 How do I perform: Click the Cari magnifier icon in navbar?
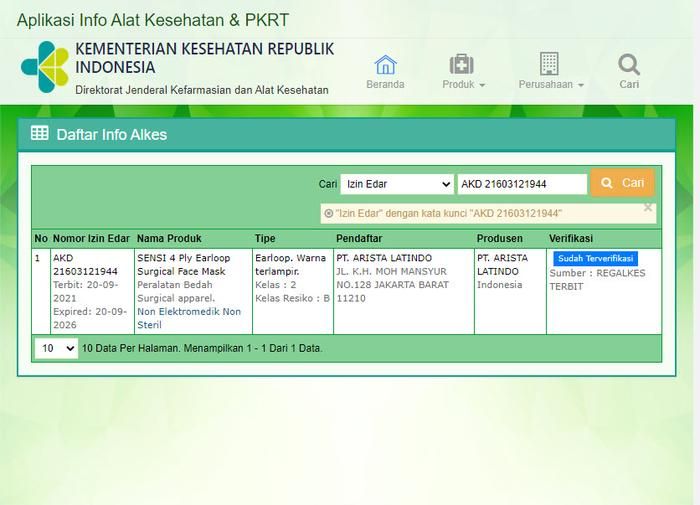click(629, 65)
